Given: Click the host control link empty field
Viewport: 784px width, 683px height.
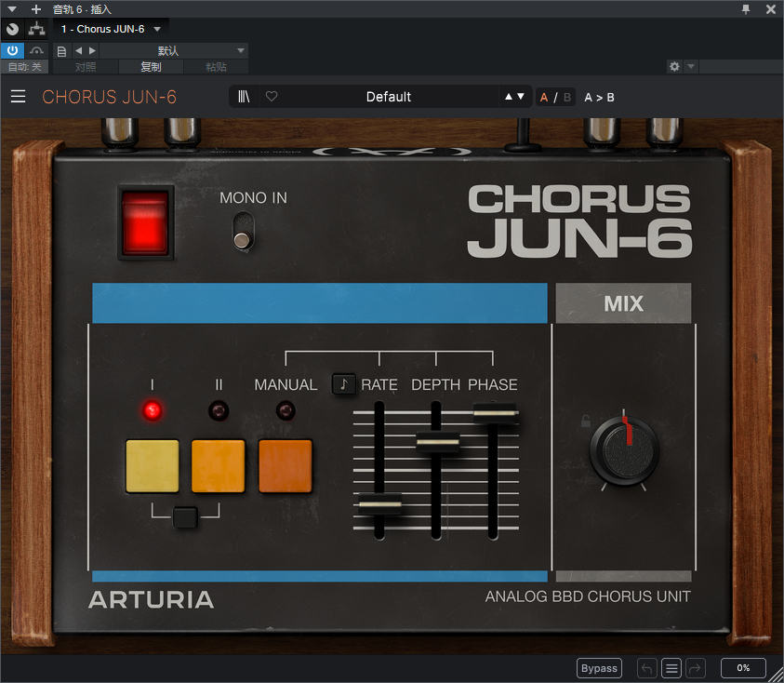Looking at the screenshot, I should coord(740,67).
